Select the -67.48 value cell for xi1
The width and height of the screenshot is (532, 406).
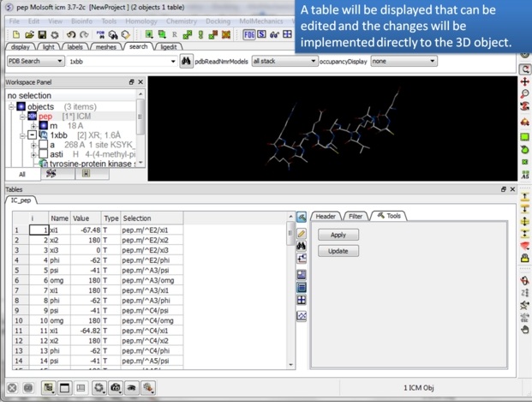[86, 230]
